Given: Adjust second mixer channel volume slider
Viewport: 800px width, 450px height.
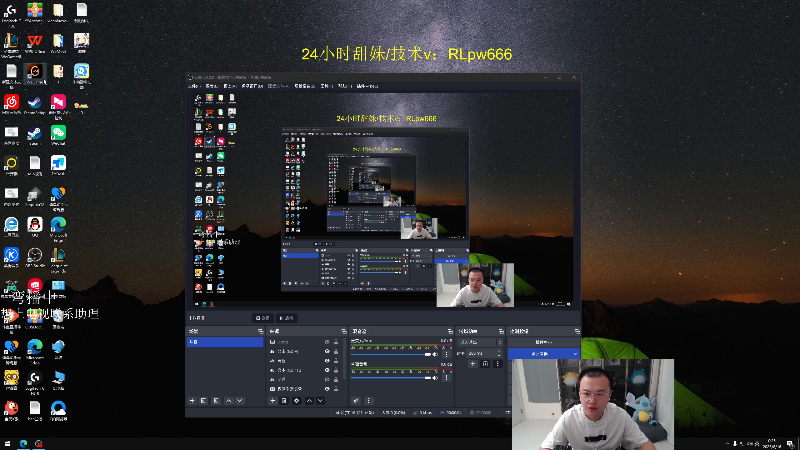Looking at the screenshot, I should (x=391, y=378).
